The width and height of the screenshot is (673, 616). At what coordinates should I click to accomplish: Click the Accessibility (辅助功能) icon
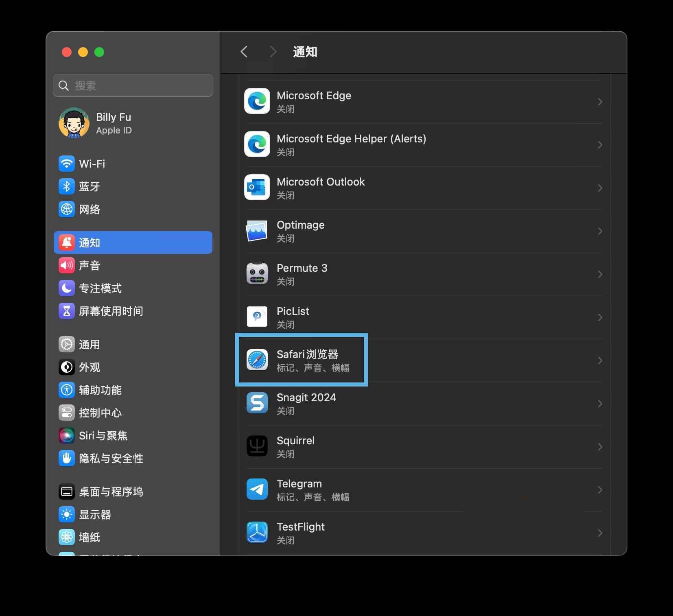(x=67, y=390)
